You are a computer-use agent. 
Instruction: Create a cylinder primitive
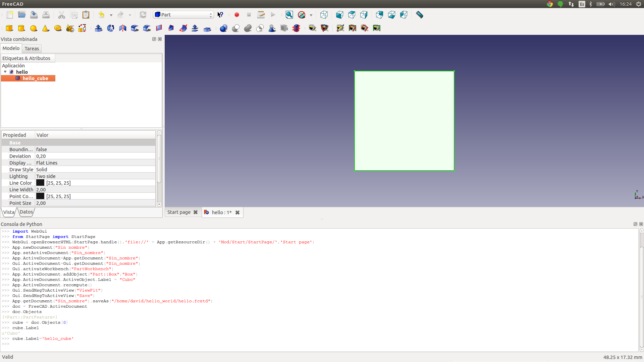[x=21, y=28]
